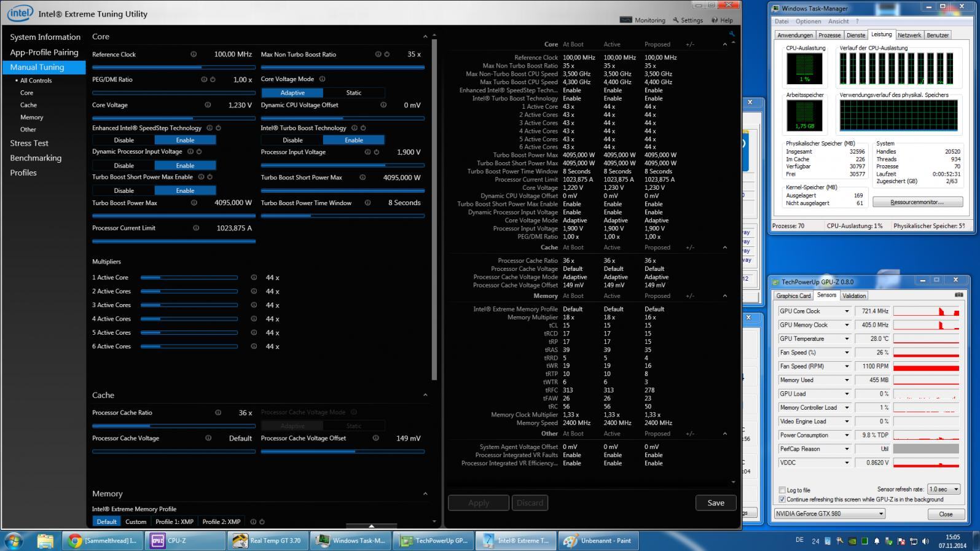Collapse the Core group in the comparison table
980x551 pixels.
(x=724, y=44)
